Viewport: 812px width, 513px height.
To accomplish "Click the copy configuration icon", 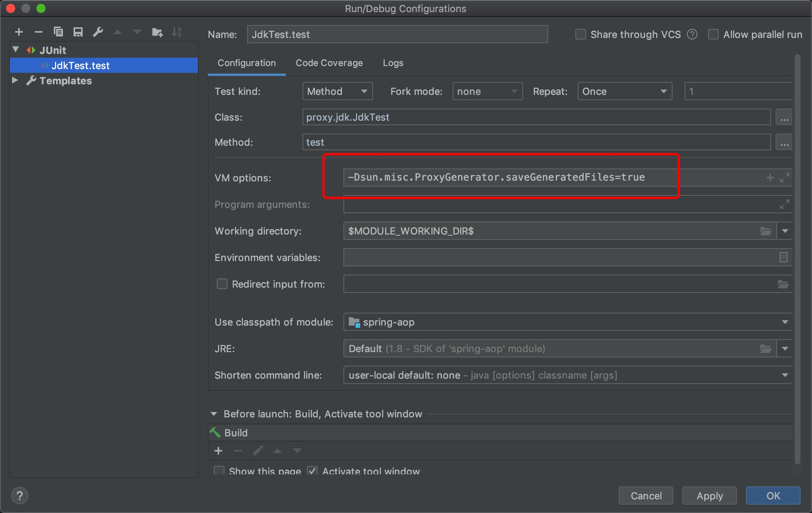I will (58, 32).
